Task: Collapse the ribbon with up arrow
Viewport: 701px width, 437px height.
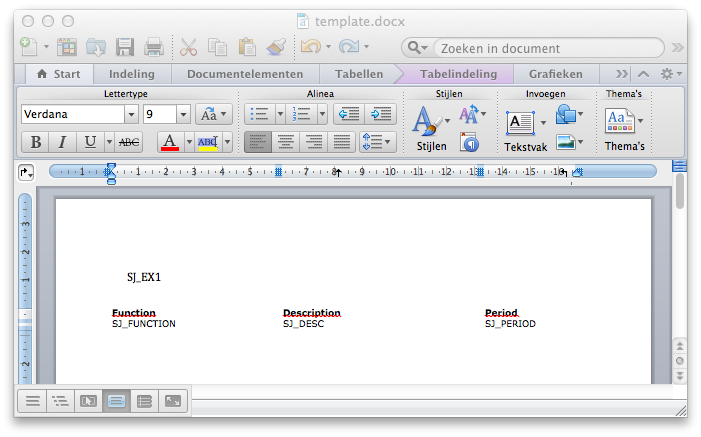Action: pyautogui.click(x=643, y=74)
